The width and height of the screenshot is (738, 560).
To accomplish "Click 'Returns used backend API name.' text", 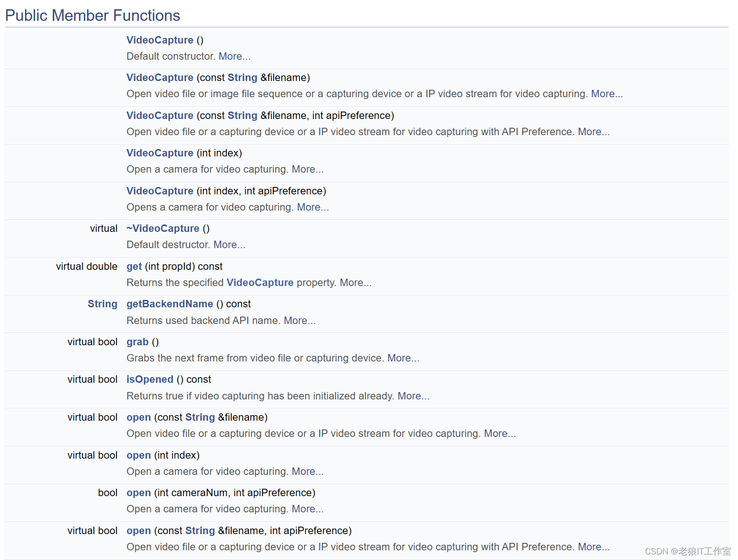I will point(204,321).
